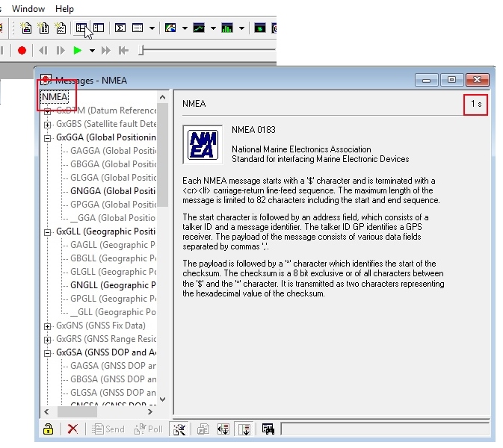Open the Map View icon
The width and height of the screenshot is (503, 448).
coord(170,28)
